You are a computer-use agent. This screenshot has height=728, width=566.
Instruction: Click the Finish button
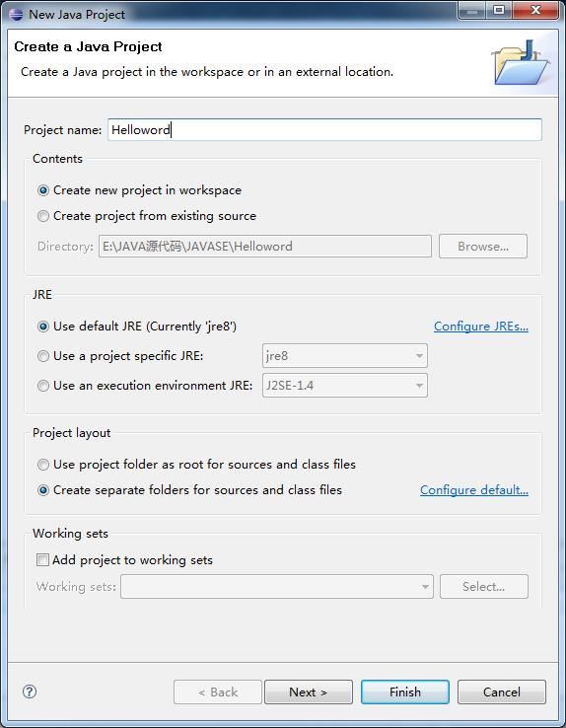(x=405, y=692)
